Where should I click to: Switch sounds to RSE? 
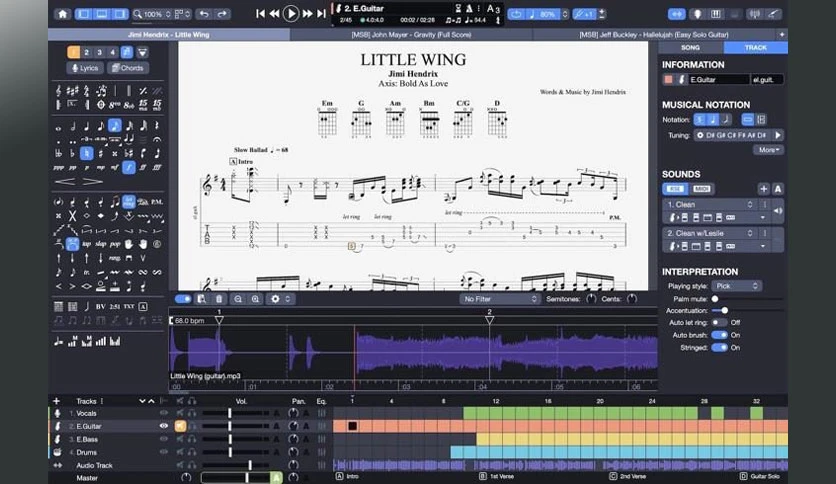pos(676,189)
